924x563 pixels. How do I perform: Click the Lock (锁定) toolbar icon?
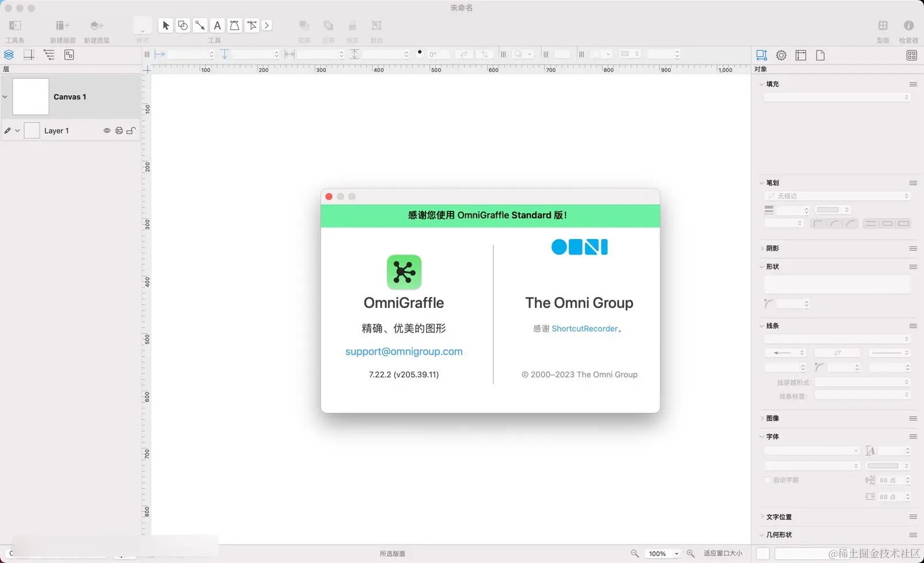click(352, 25)
